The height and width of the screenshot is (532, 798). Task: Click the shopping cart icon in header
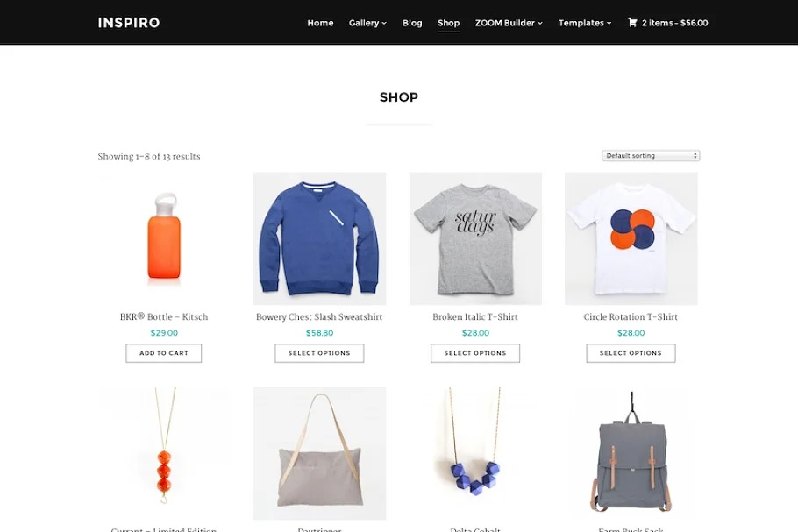(x=632, y=23)
